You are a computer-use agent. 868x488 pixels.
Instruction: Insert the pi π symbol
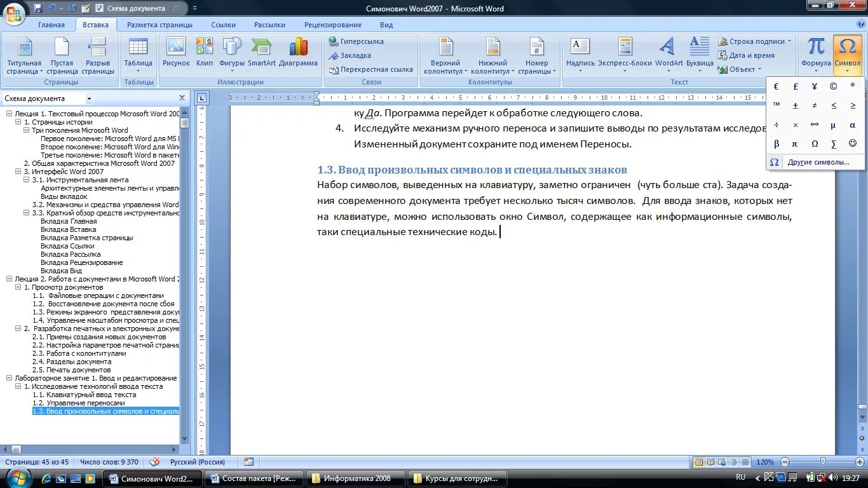pos(796,144)
